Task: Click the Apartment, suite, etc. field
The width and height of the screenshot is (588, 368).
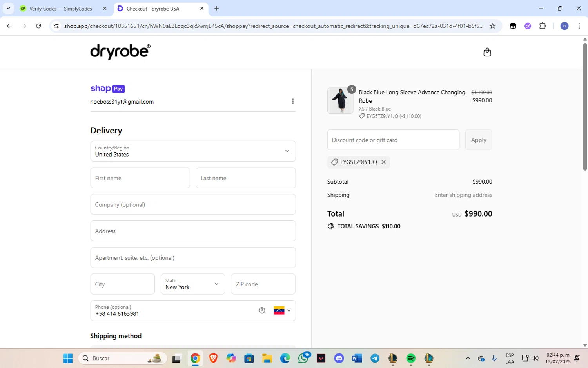Action: tap(193, 257)
